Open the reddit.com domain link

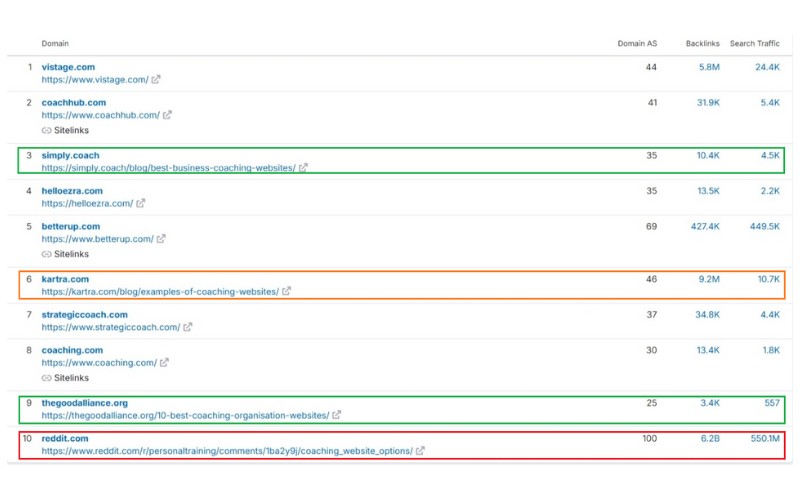65,439
